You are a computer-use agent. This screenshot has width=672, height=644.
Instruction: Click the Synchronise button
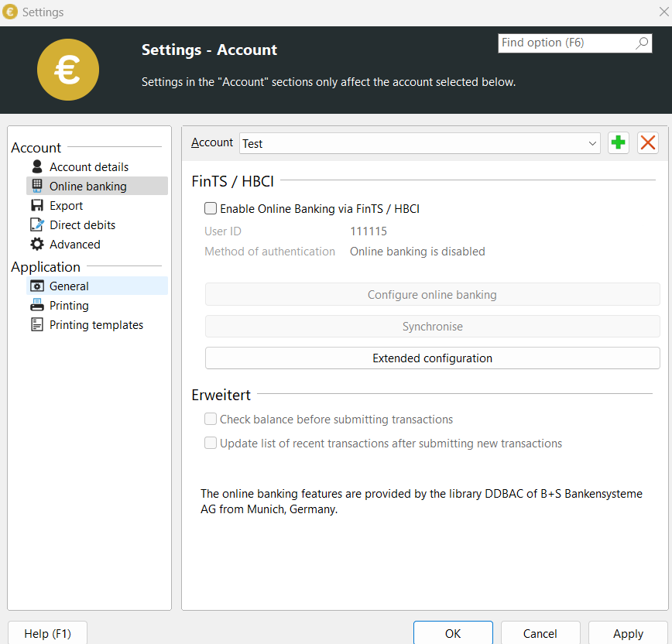point(433,326)
